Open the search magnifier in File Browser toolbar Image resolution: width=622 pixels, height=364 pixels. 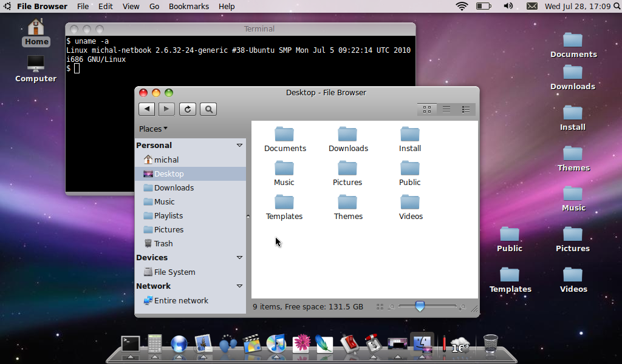(209, 109)
